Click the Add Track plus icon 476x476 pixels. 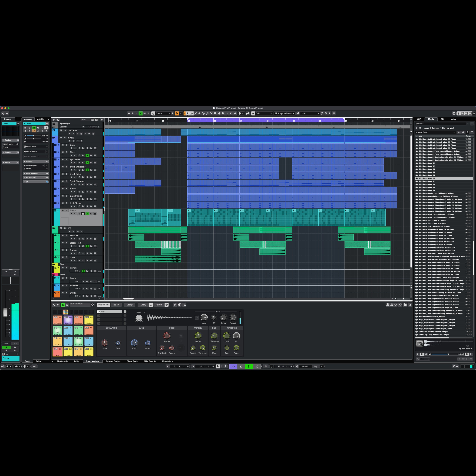(54, 120)
